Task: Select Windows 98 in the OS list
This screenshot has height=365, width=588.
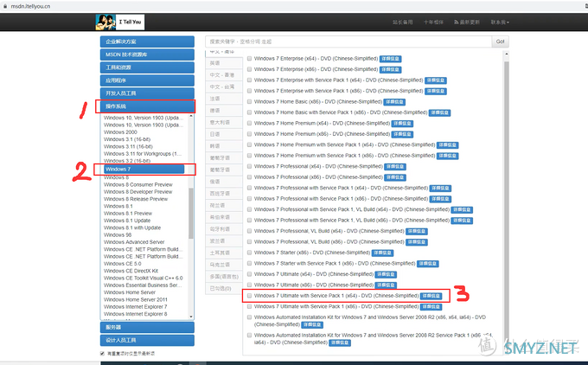Action: click(x=118, y=235)
